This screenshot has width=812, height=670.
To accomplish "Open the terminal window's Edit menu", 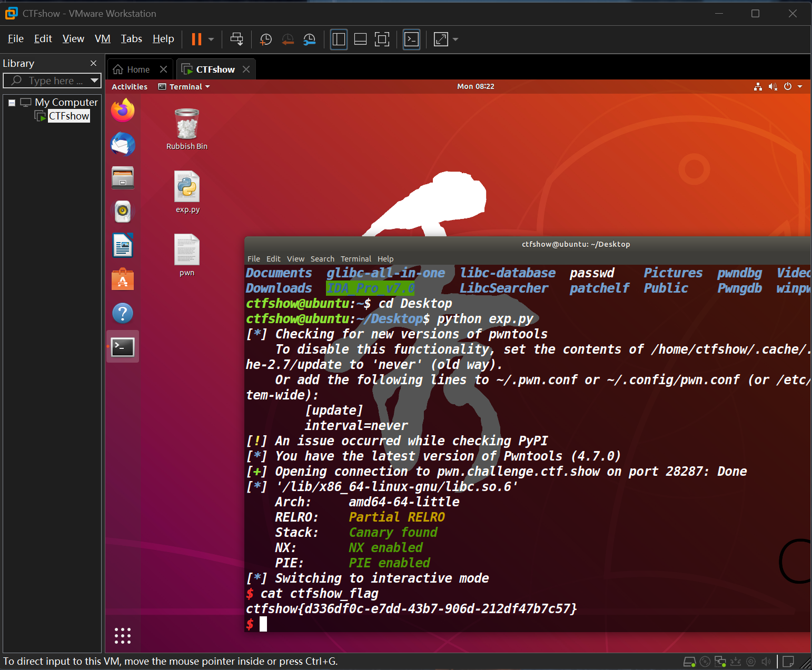I will (273, 259).
